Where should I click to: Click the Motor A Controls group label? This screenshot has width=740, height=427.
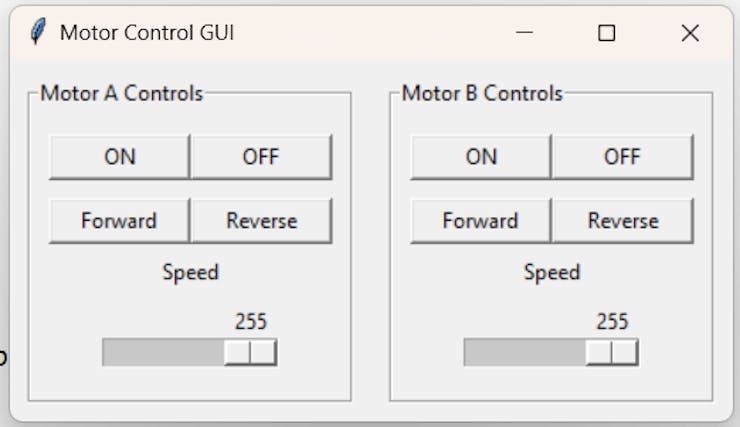click(121, 94)
